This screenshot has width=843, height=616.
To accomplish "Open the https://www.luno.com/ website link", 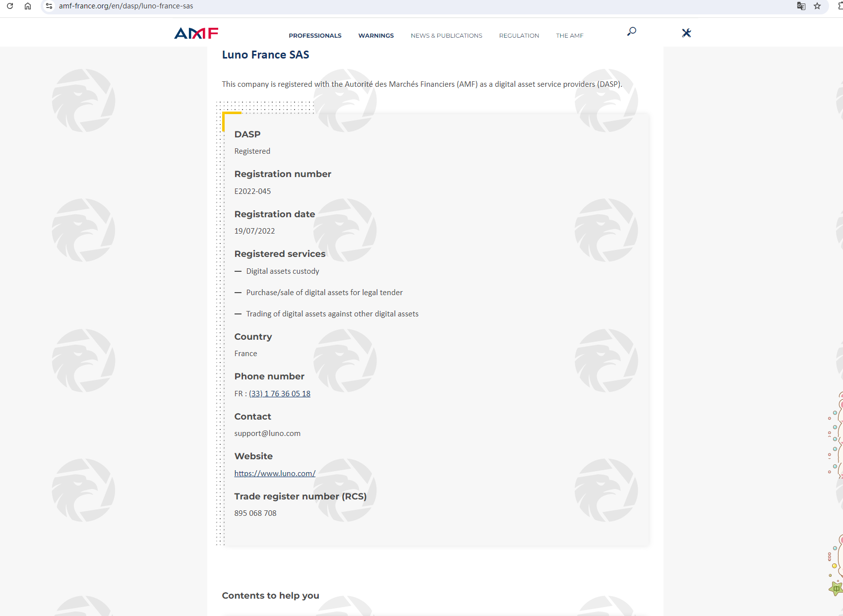I will (x=275, y=474).
